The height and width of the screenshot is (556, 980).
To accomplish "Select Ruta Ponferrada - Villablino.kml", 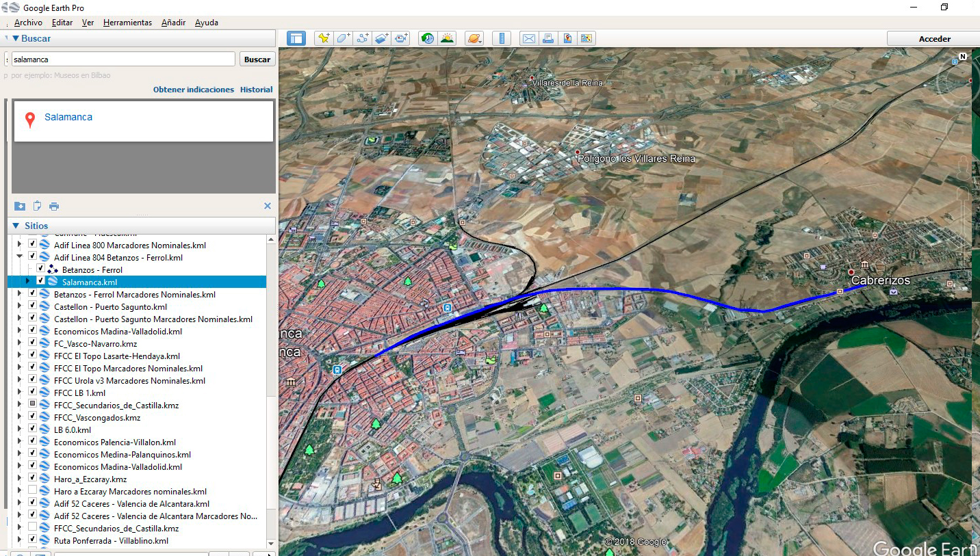I will [x=111, y=540].
